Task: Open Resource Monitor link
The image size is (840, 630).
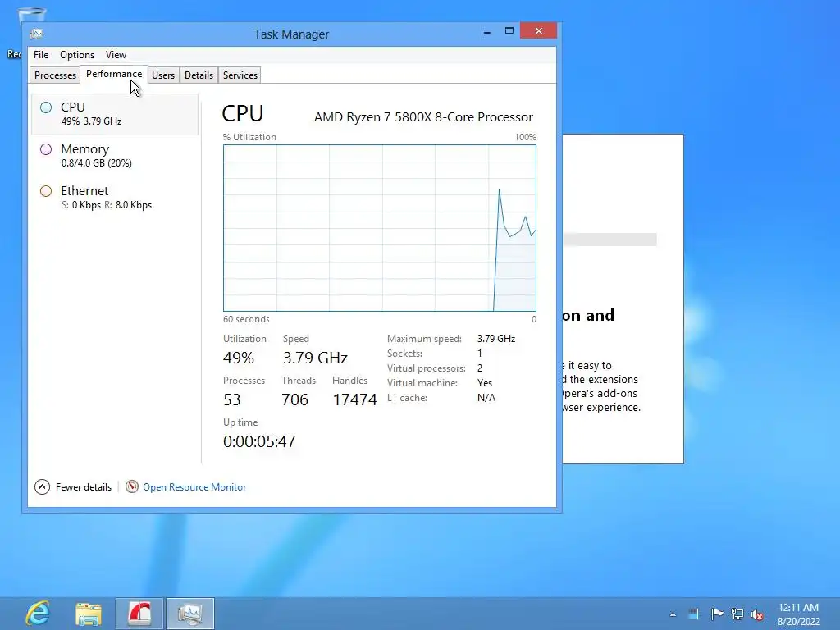Action: [194, 487]
